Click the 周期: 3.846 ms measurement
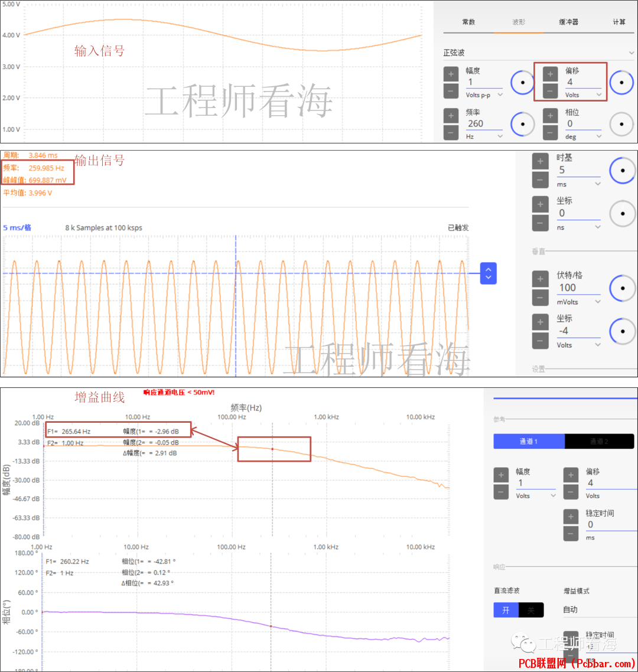 31,155
